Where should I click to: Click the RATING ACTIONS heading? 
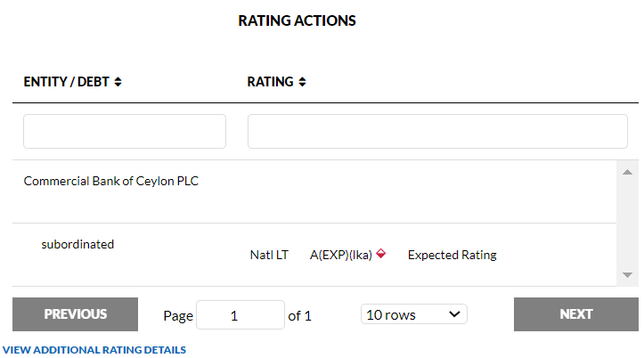pyautogui.click(x=297, y=20)
